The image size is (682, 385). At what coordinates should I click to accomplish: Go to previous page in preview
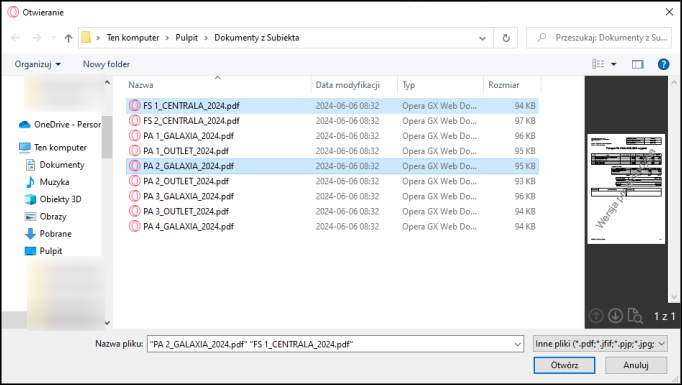click(x=596, y=316)
